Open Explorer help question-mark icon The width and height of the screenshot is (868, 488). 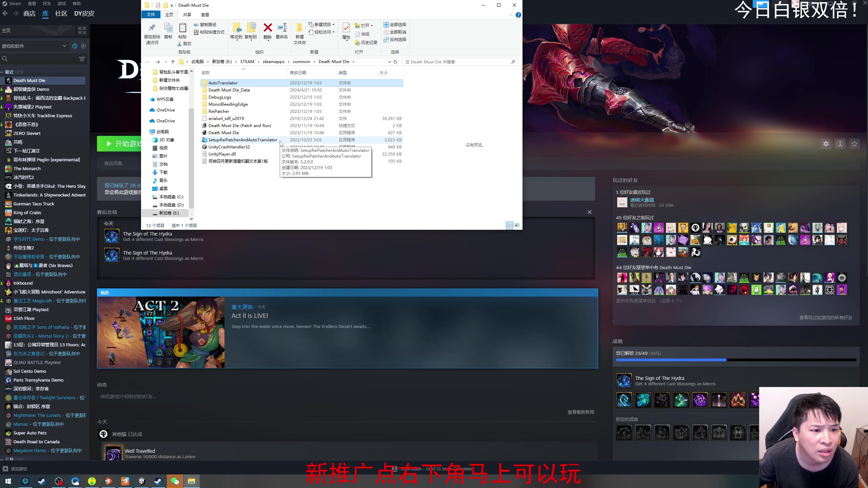518,15
